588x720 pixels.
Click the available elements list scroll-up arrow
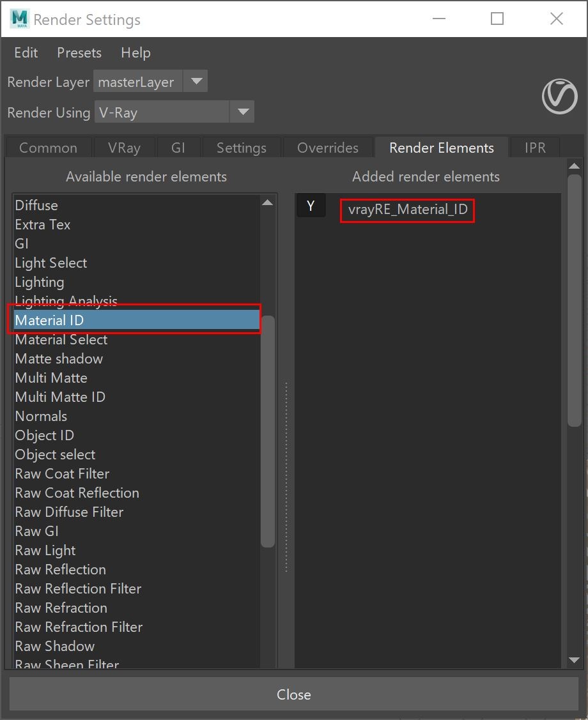point(268,203)
